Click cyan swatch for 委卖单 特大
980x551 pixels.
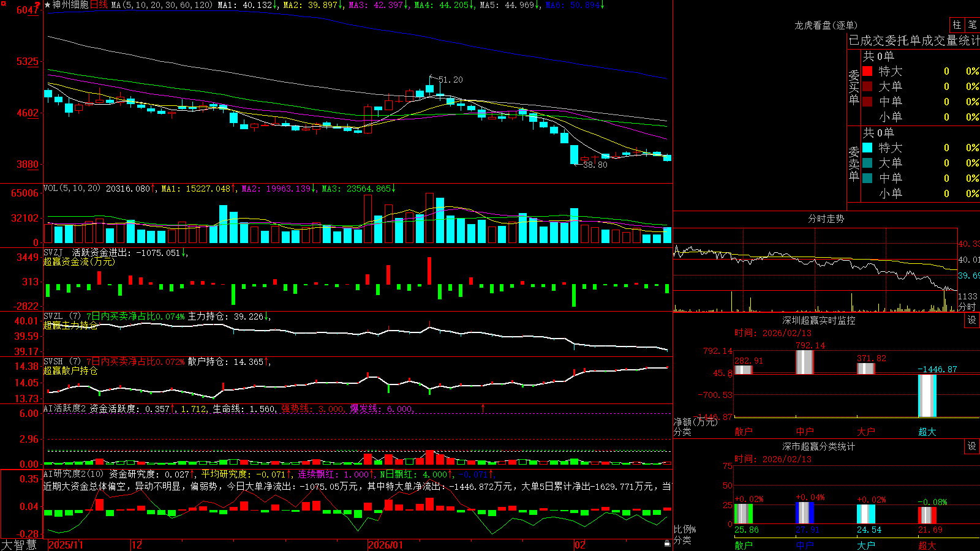pos(867,148)
